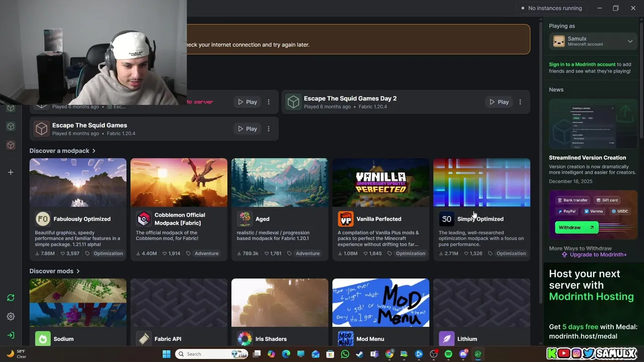
Task: Click the Windows taskbar Search box
Action: 212,354
